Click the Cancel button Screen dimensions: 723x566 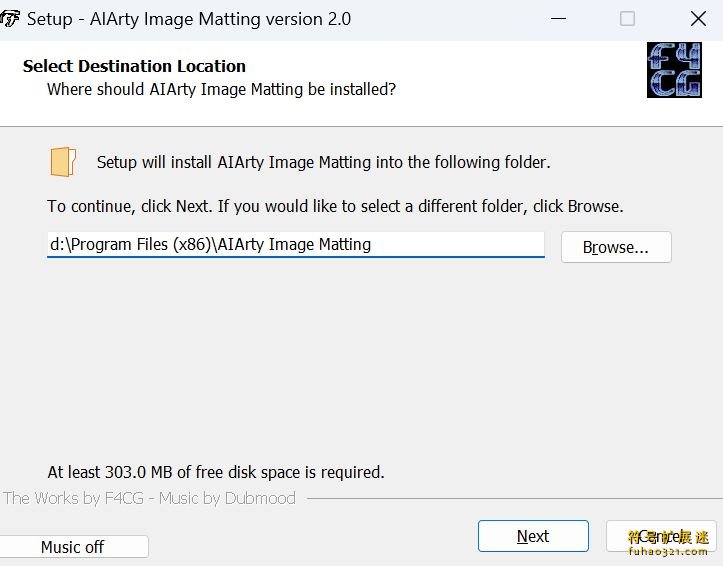click(x=661, y=536)
